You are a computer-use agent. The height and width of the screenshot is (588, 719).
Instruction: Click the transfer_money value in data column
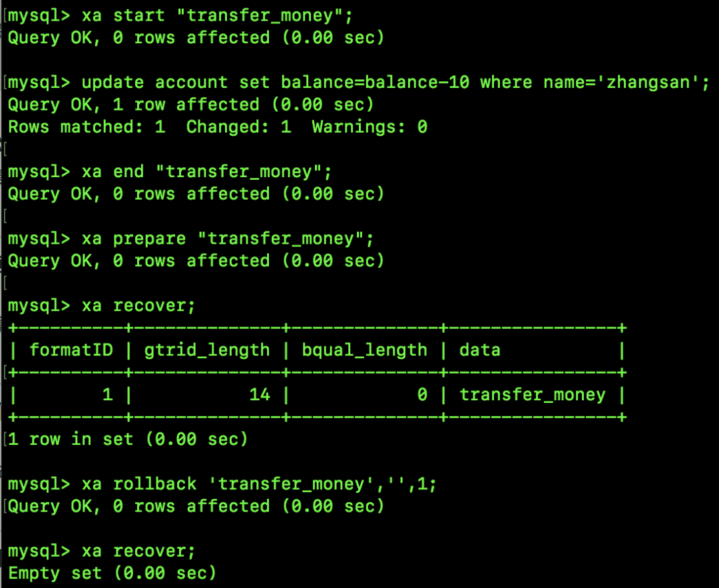tap(533, 395)
